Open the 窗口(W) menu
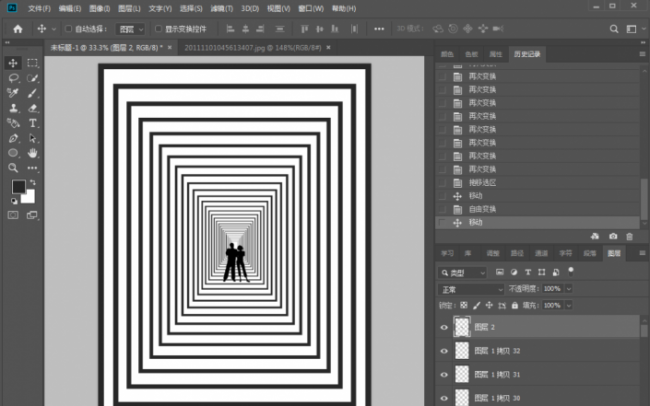The image size is (650, 406). pos(311,8)
